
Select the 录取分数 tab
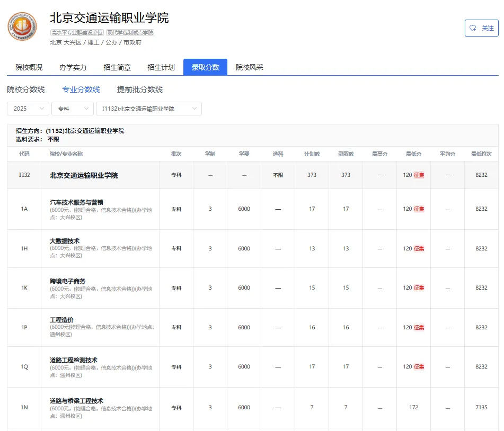click(x=206, y=67)
